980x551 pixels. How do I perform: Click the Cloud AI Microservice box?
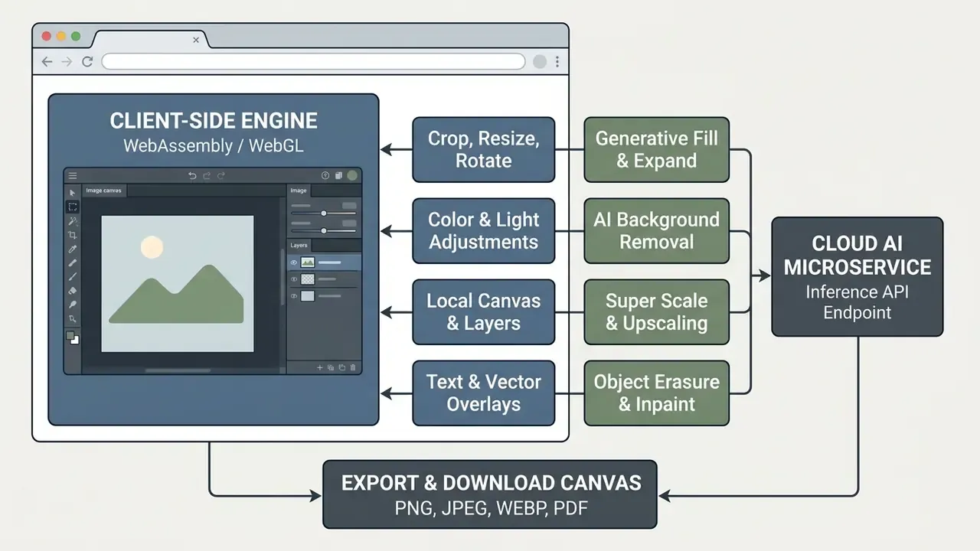857,277
